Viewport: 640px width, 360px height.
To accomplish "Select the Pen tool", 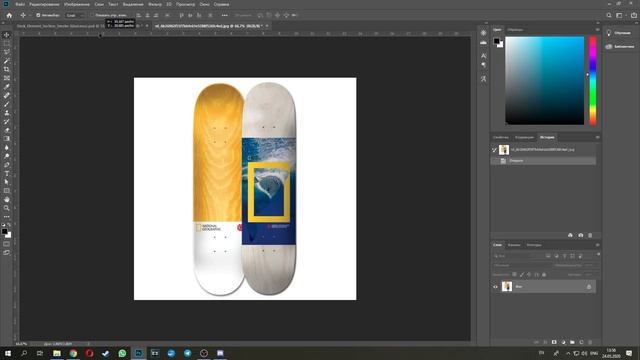I will (x=7, y=165).
